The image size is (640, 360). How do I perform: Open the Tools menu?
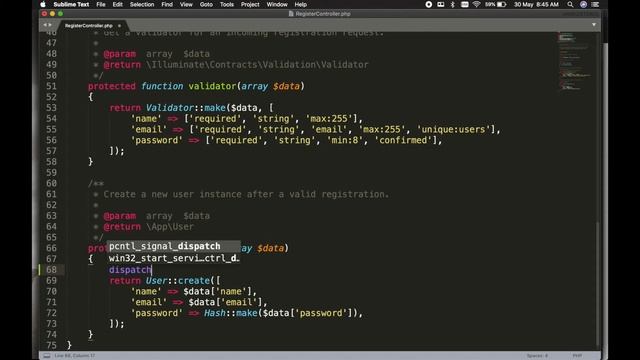[227, 4]
